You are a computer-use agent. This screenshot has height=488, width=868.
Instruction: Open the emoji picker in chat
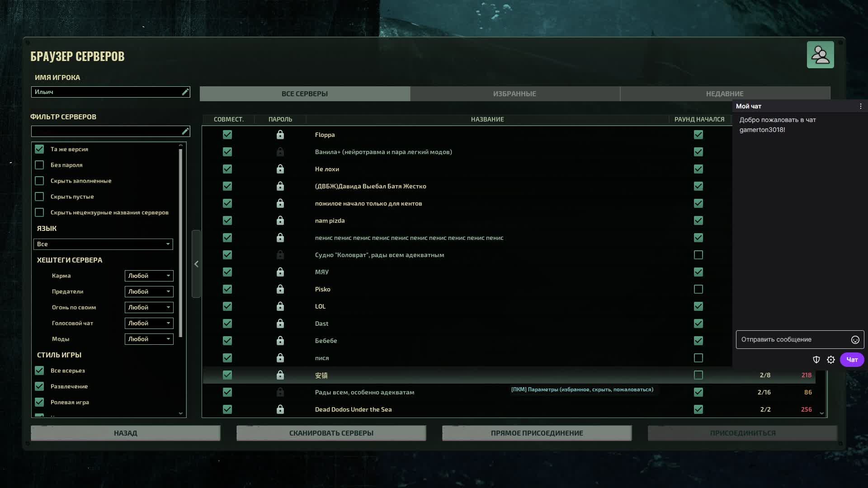[855, 340]
